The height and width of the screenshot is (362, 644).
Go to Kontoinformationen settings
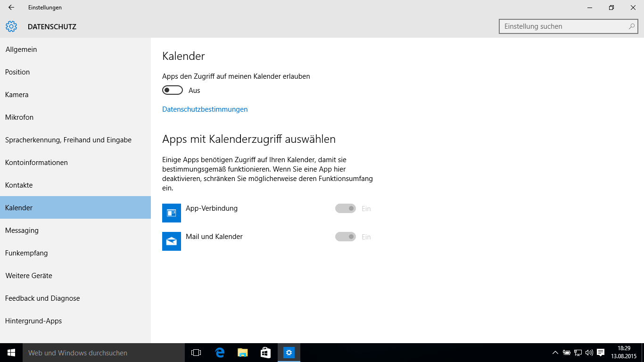(x=36, y=163)
